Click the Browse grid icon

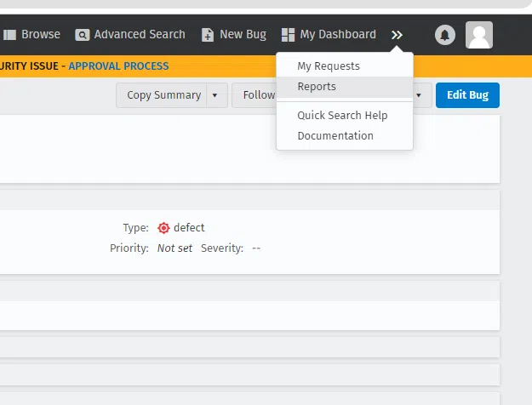click(x=10, y=35)
